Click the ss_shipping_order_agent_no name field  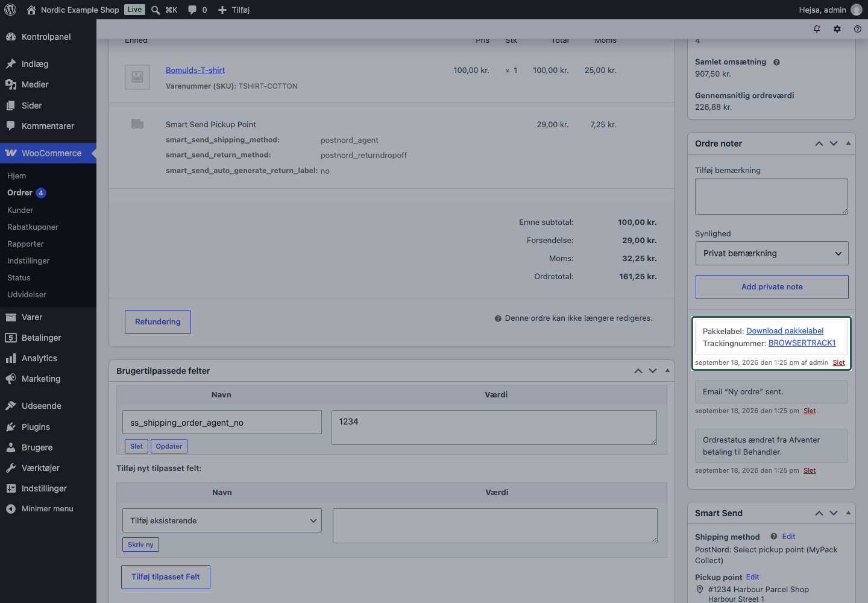222,422
